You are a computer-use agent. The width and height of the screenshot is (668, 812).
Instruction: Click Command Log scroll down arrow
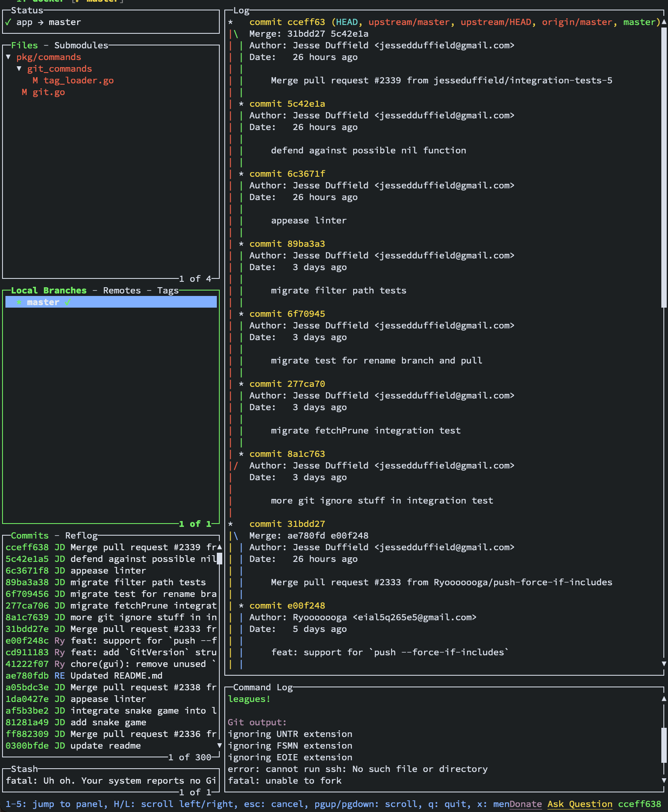664,780
